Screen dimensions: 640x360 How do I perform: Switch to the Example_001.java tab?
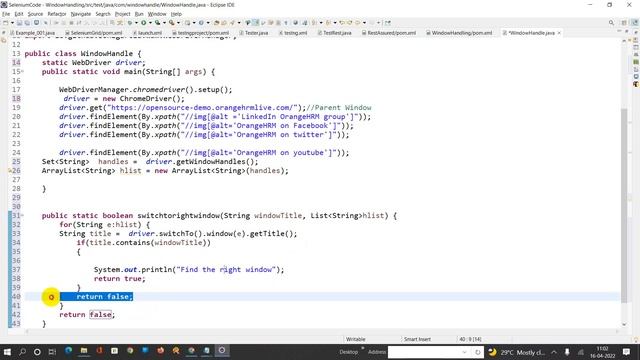(33, 33)
